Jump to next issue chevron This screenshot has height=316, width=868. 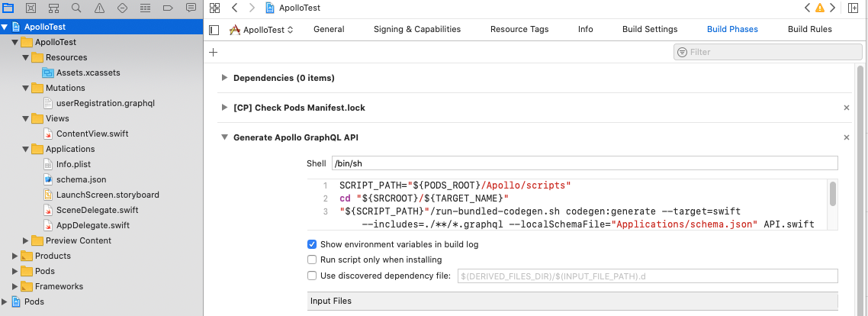click(x=832, y=8)
